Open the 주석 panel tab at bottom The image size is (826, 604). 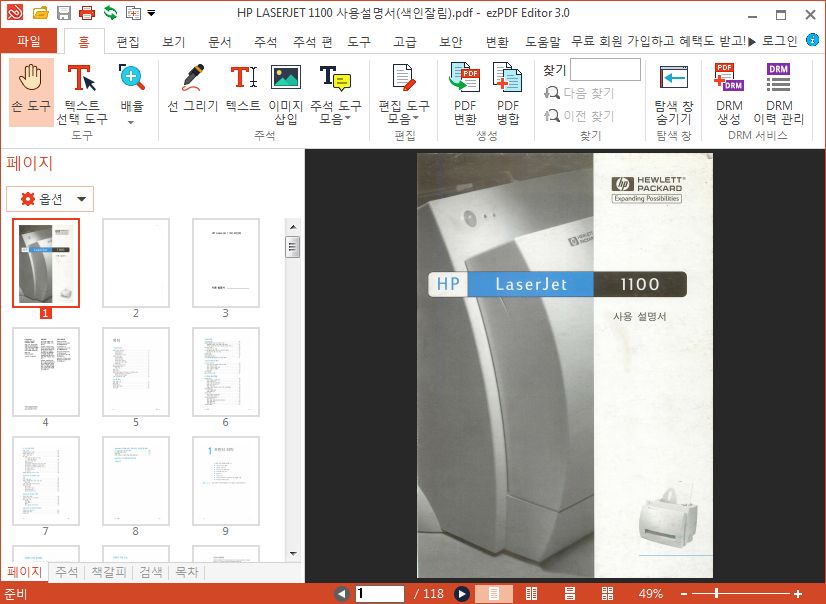click(66, 571)
